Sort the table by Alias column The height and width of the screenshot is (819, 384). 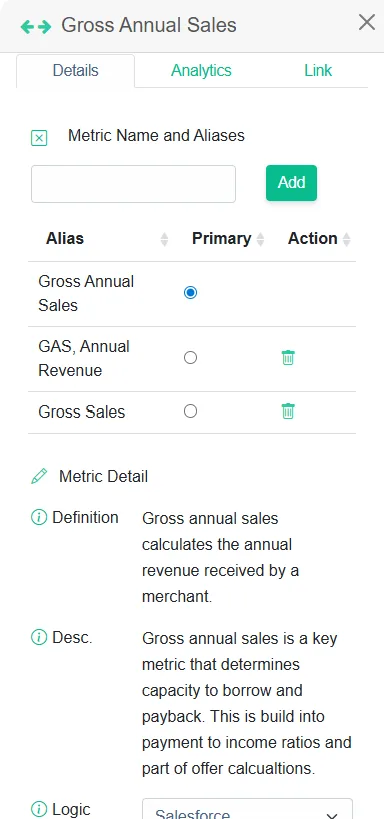(165, 240)
